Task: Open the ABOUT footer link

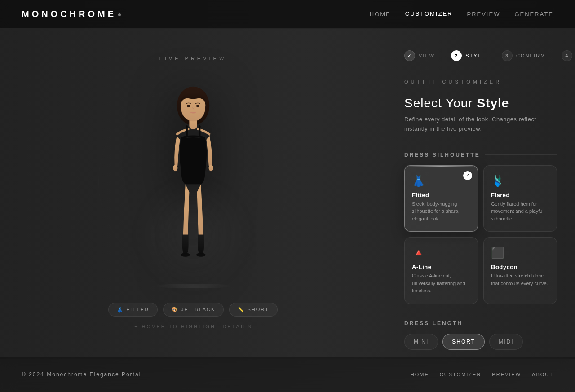Action: [542, 374]
